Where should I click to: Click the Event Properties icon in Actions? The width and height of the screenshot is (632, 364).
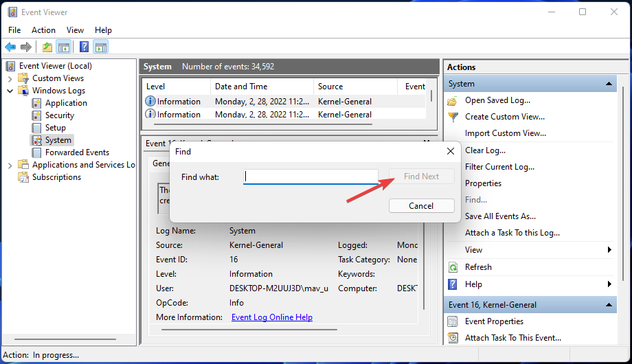coord(453,321)
